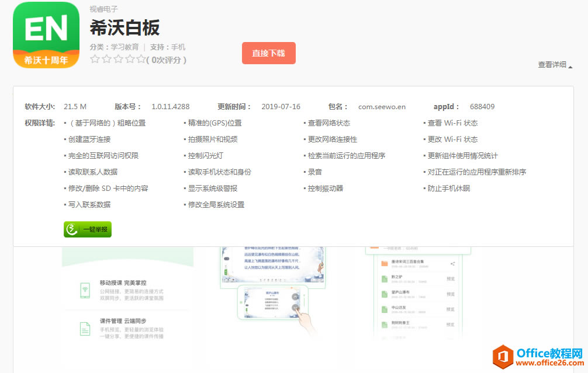Rate the app with the fifth star
588x373 pixels.
point(141,59)
